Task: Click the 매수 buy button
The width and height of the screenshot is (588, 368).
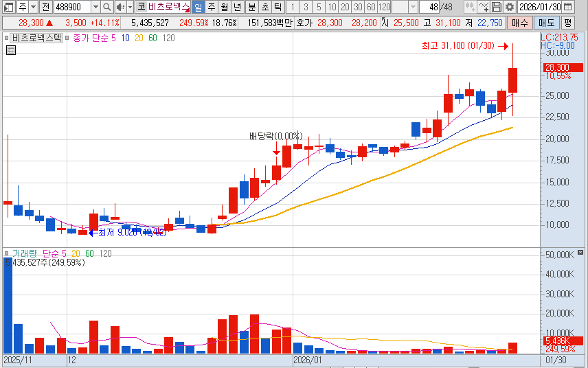Action: click(x=520, y=23)
